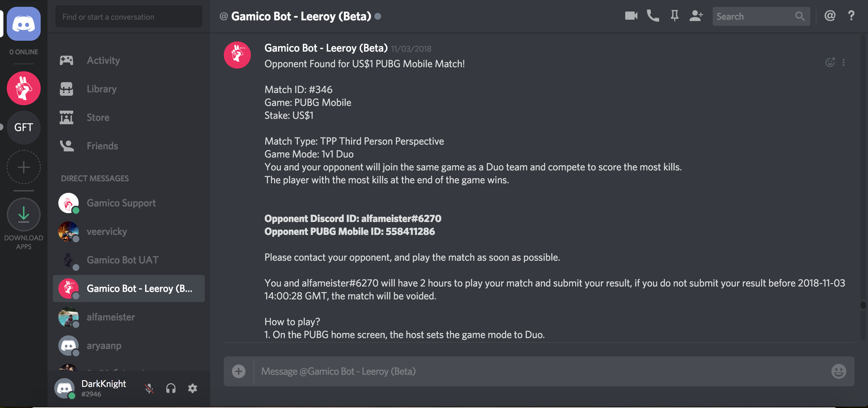Open user settings with the gear
The image size is (868, 408).
(x=192, y=388)
